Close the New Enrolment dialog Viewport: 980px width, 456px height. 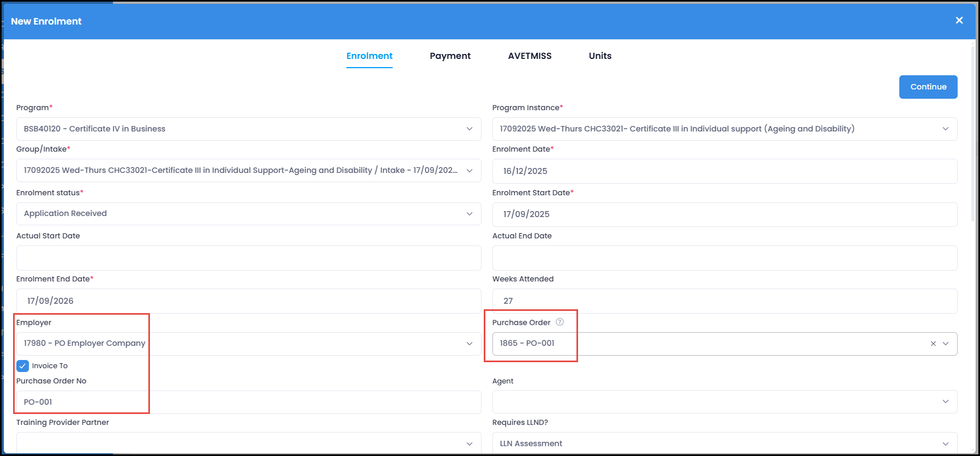click(959, 21)
